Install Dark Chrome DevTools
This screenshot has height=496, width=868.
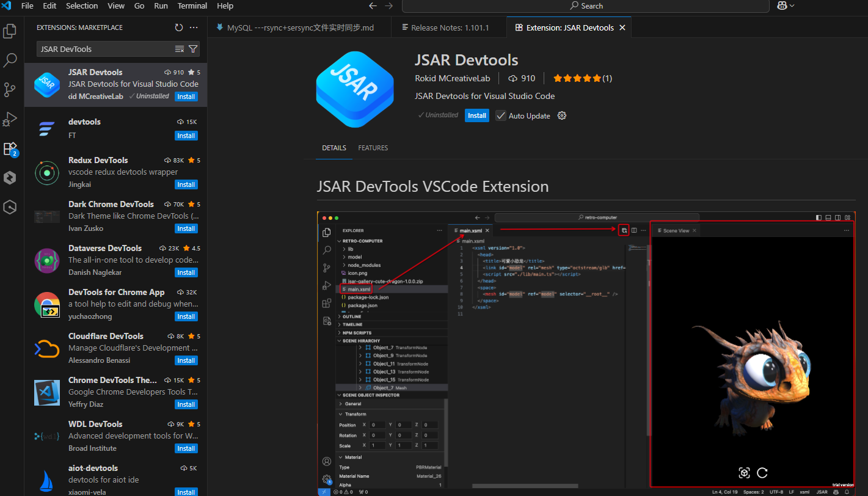pyautogui.click(x=186, y=228)
